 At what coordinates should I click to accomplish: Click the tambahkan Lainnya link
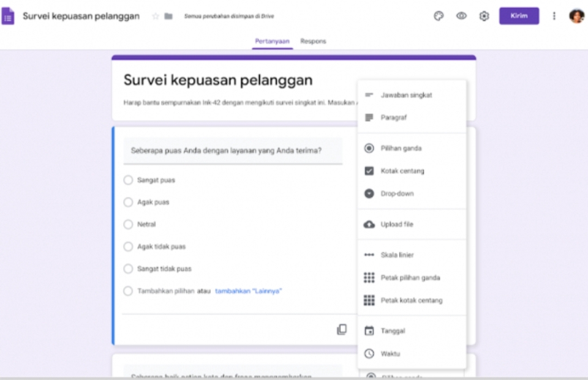pos(248,291)
